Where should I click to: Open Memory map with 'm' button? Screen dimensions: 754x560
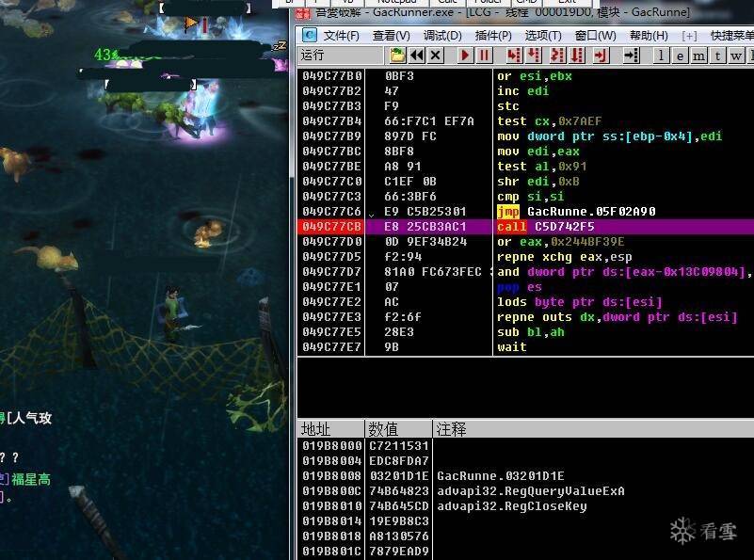coord(698,56)
